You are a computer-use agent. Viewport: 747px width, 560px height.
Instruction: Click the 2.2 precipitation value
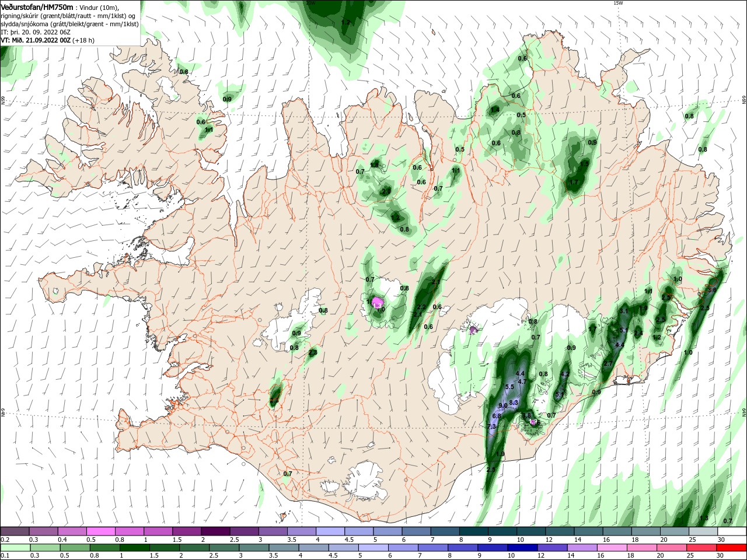click(x=421, y=307)
